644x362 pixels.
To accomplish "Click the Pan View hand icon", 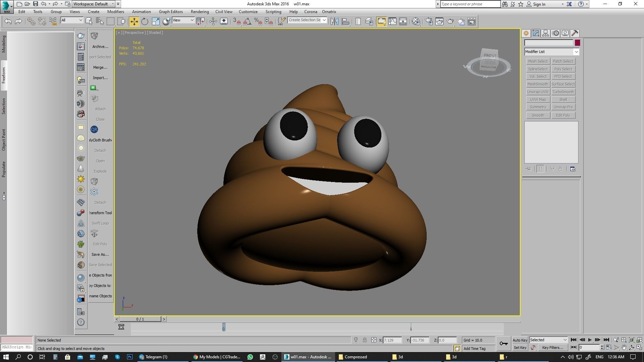I will [x=624, y=348].
